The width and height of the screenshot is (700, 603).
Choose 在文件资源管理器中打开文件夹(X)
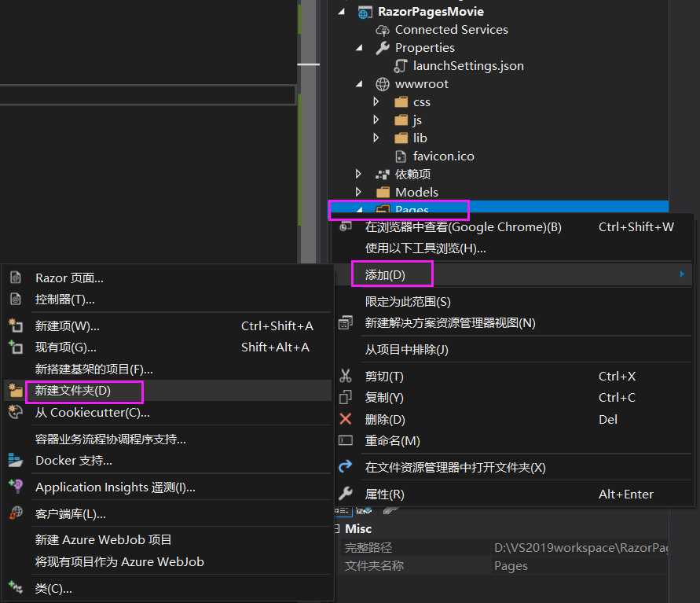tap(513, 467)
